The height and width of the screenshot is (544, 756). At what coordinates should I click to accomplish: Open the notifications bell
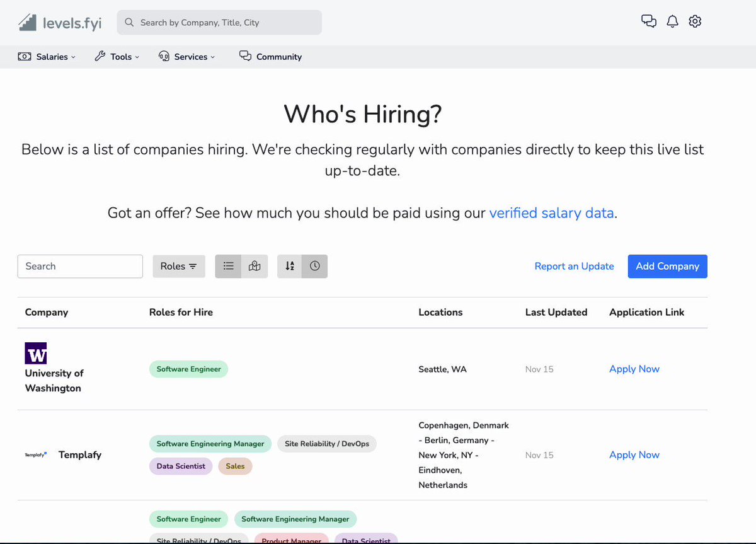672,21
